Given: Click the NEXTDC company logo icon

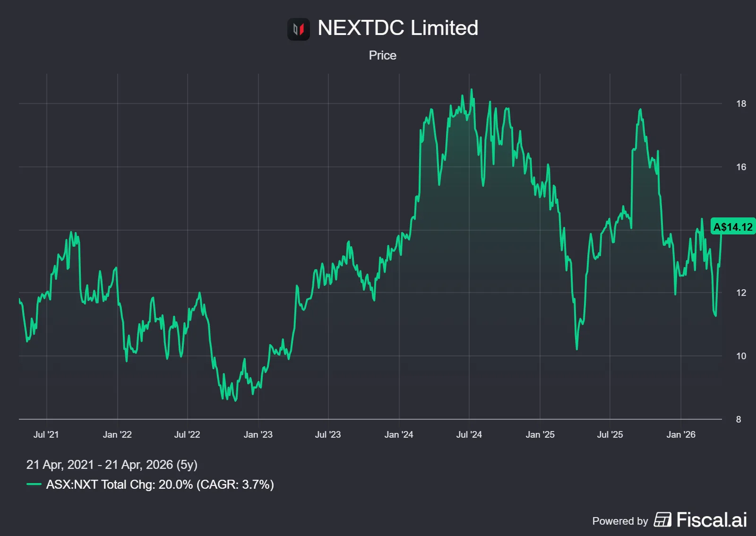Looking at the screenshot, I should (298, 29).
